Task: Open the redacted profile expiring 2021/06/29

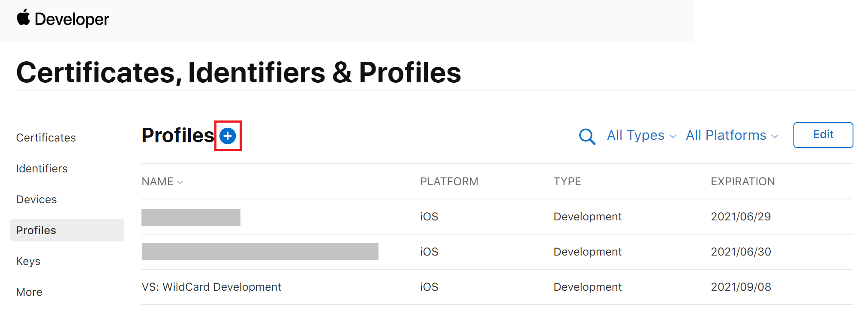Action: click(191, 217)
